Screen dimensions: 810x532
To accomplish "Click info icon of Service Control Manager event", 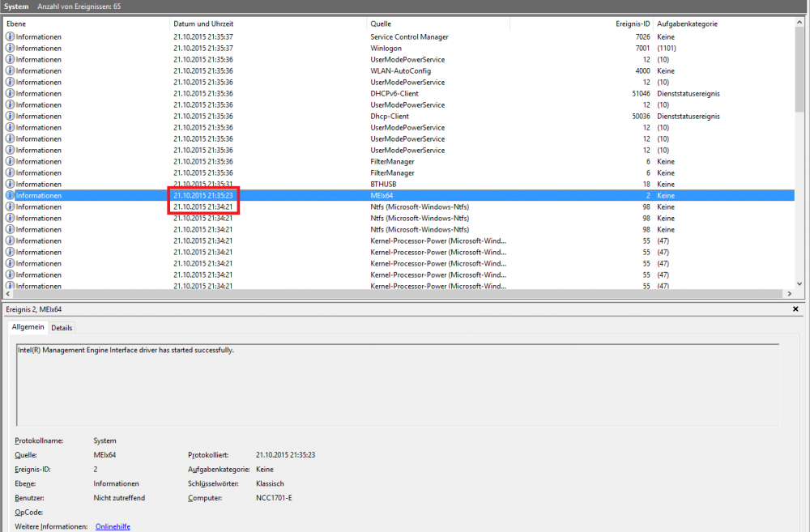I will point(10,37).
